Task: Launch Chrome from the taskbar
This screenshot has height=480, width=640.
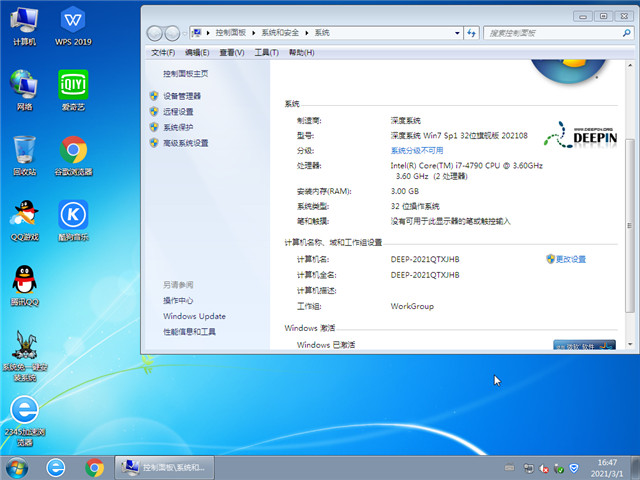Action: (x=94, y=468)
